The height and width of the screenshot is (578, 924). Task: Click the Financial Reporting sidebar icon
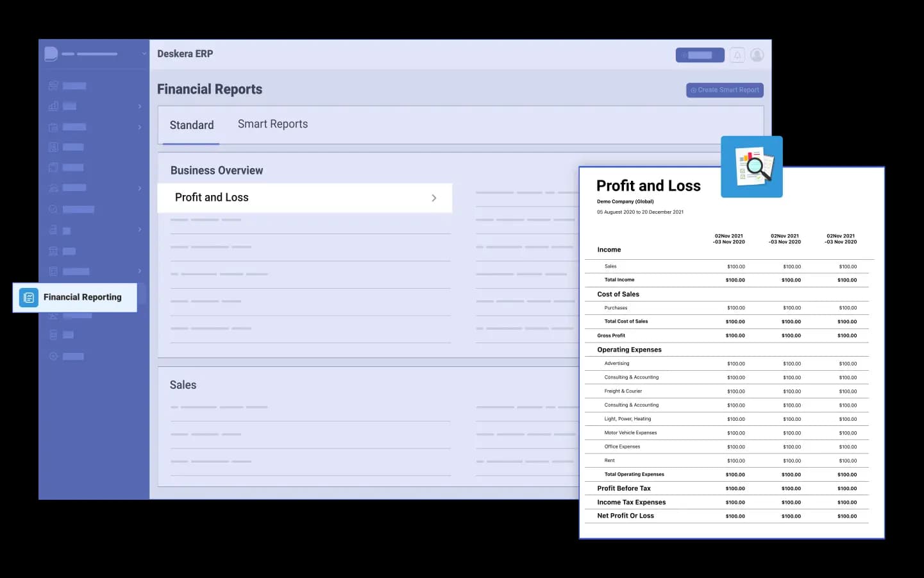click(29, 298)
